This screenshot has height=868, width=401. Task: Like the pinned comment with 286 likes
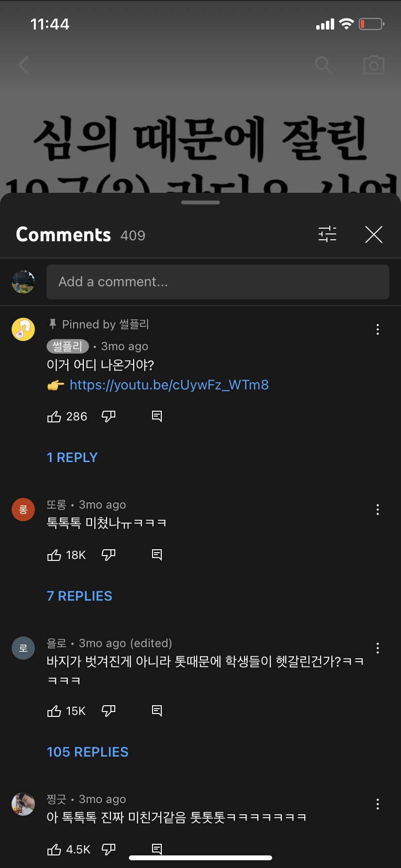[x=54, y=417]
